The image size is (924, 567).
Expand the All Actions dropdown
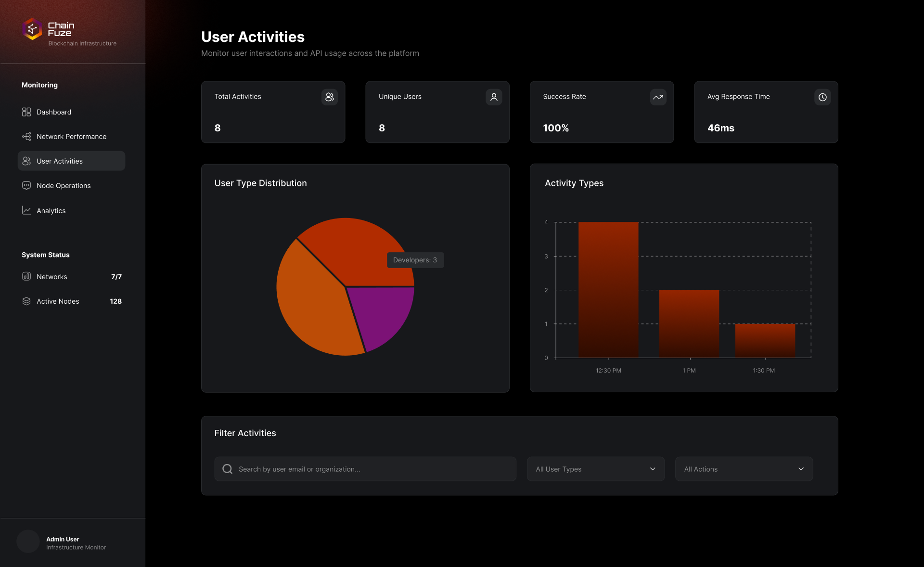point(744,469)
